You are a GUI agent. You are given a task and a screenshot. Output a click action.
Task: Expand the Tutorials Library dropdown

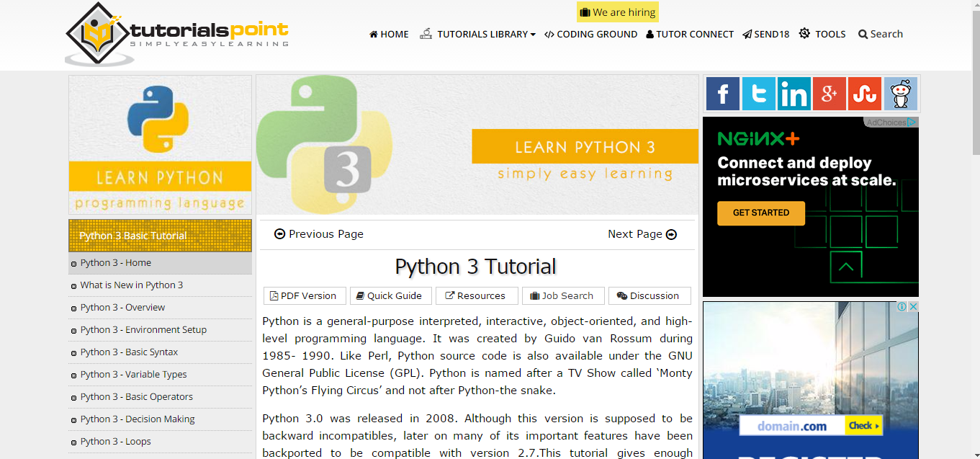click(x=478, y=34)
